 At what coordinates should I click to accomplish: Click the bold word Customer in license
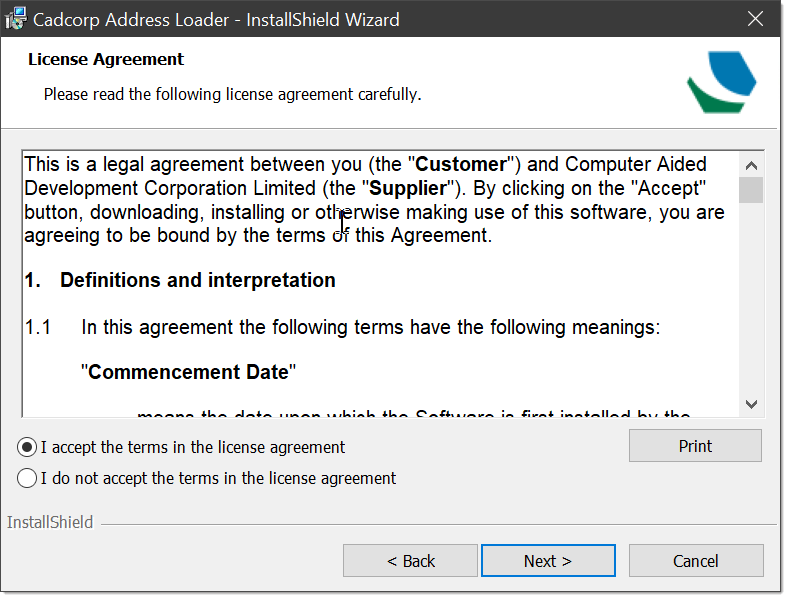point(461,165)
